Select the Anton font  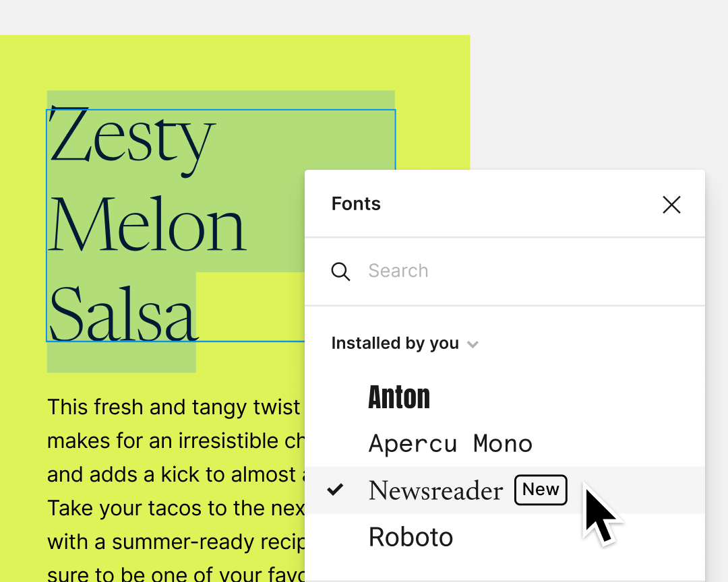click(x=399, y=397)
